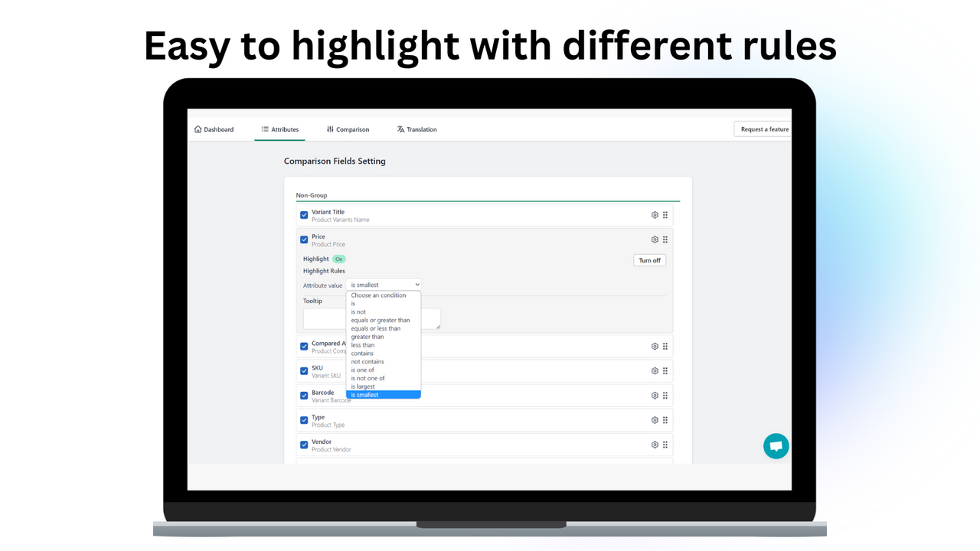This screenshot has height=551, width=980.
Task: Choose 'is one of' option
Action: tap(384, 370)
